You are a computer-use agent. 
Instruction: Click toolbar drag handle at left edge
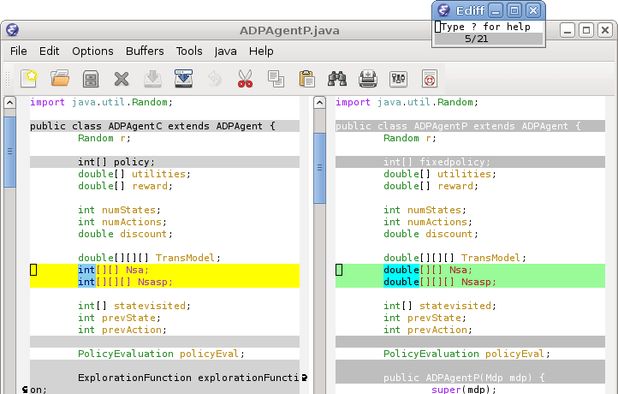(7, 79)
